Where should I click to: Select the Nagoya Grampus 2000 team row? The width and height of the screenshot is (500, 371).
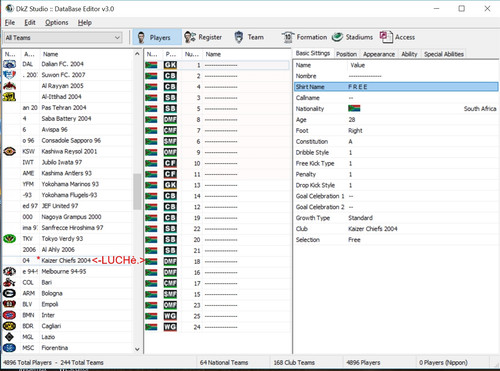pos(68,217)
